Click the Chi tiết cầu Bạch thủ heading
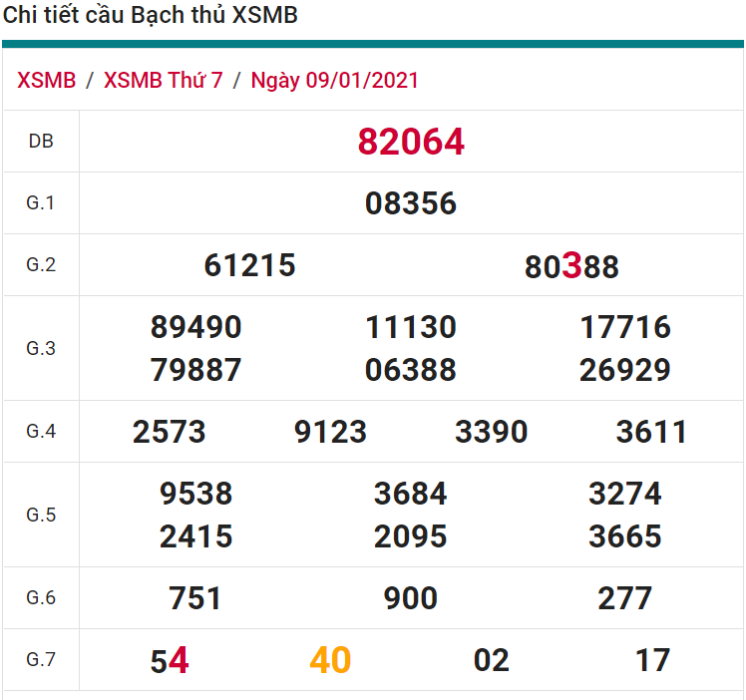 pos(151,16)
